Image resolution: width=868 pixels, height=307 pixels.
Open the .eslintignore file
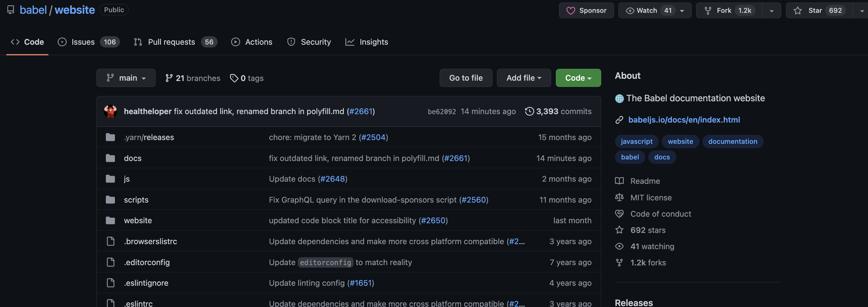click(x=146, y=283)
